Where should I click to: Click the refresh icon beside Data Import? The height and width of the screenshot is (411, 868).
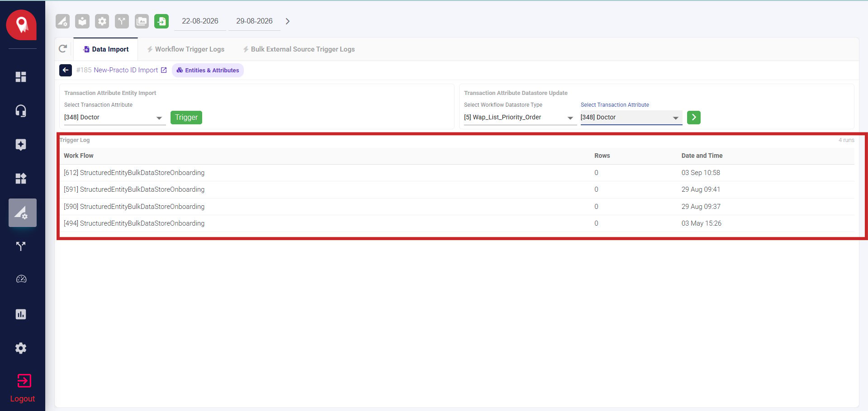click(x=63, y=49)
